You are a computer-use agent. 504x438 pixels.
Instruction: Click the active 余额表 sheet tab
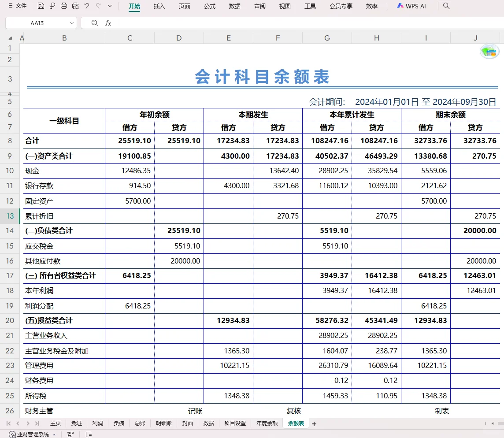[296, 423]
